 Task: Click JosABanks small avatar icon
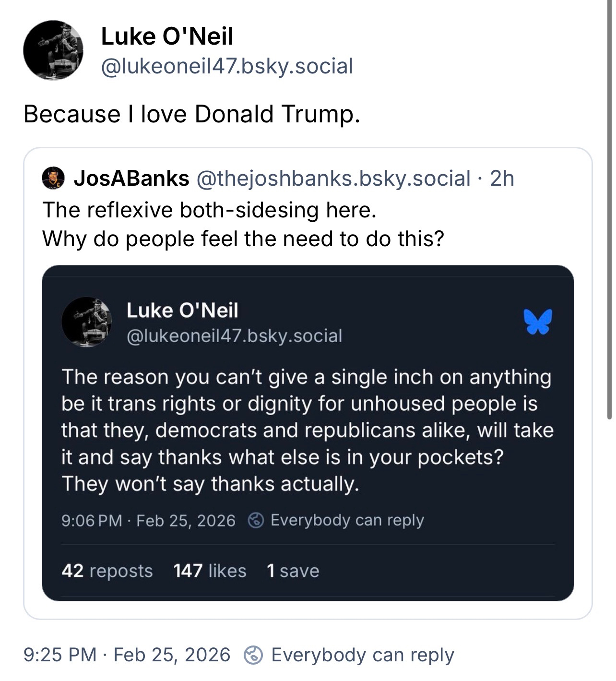(53, 178)
